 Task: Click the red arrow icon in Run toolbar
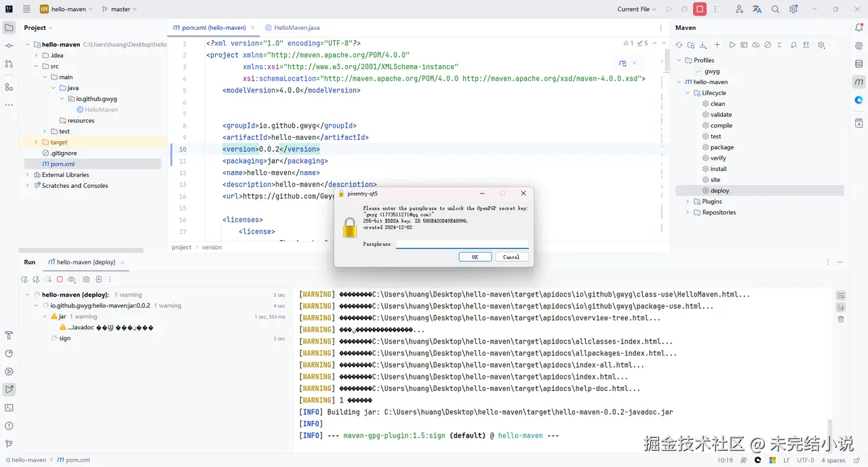point(98,279)
